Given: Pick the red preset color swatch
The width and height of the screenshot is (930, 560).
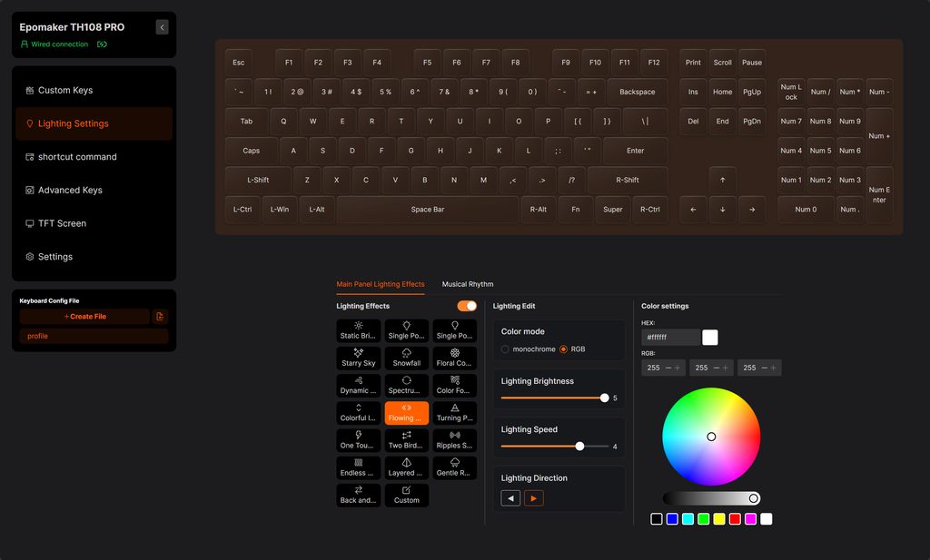Looking at the screenshot, I should tap(735, 519).
